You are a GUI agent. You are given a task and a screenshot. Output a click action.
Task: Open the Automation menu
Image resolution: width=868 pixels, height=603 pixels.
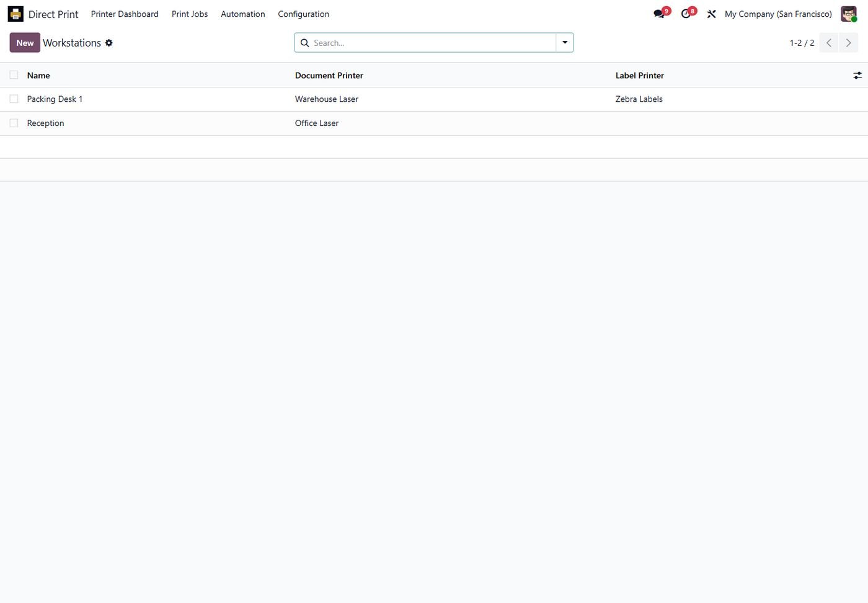[x=243, y=14]
